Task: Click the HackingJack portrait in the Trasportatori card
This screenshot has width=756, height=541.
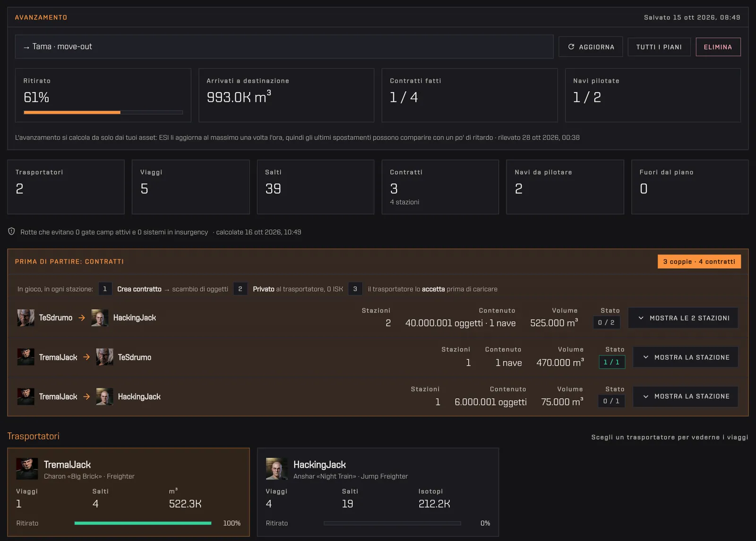Action: (x=276, y=469)
